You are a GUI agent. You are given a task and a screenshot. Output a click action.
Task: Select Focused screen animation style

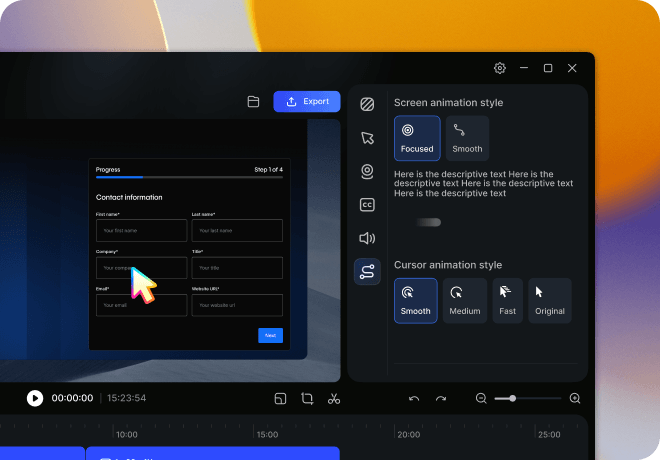(x=417, y=138)
